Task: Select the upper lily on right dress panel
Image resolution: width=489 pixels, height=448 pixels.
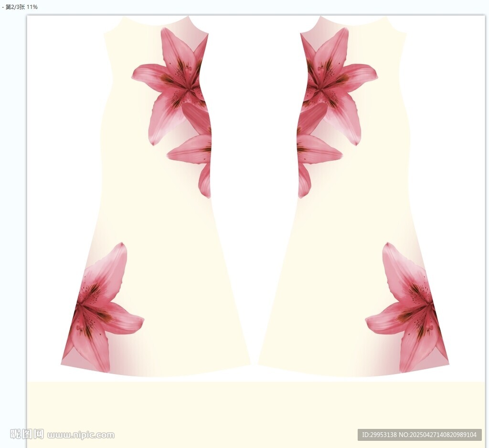Action: tap(334, 81)
